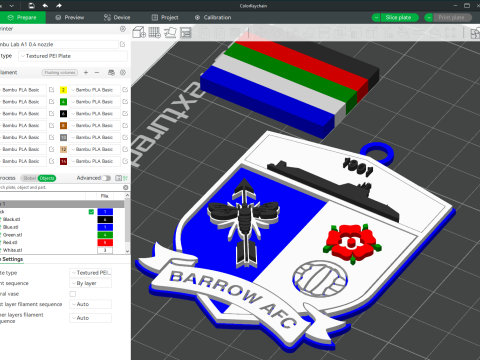Edit preset of filament 6 slot
This screenshot has width=480, height=360.
coord(125,114)
